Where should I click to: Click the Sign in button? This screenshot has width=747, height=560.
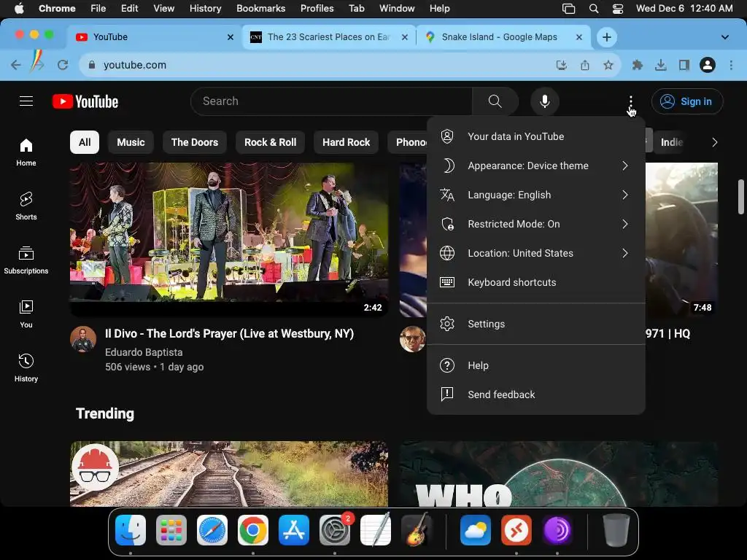687,101
